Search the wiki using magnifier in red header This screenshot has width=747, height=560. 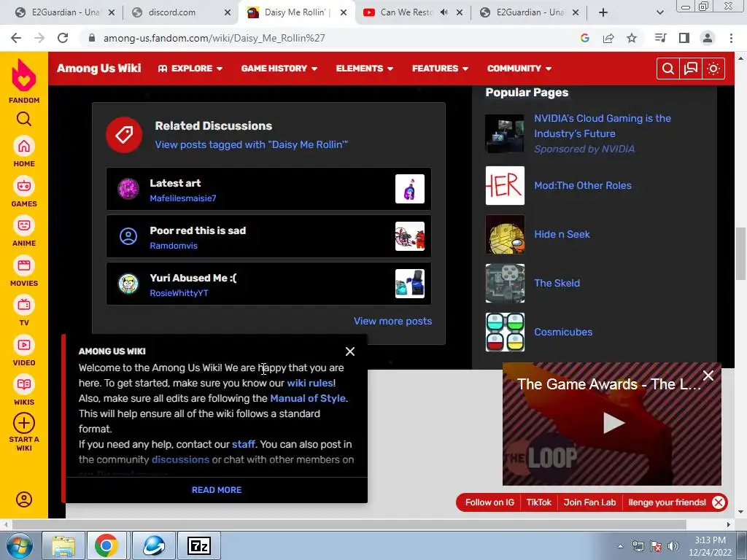[x=668, y=69]
